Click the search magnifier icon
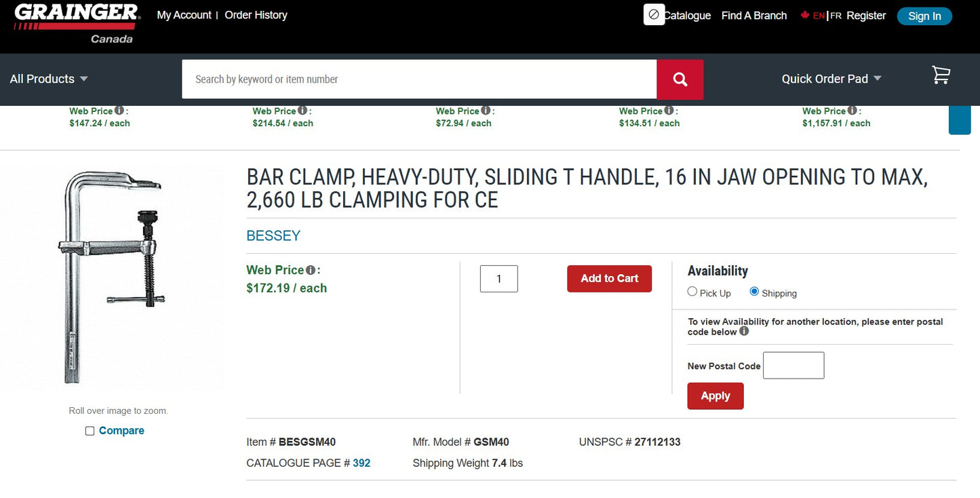 coord(680,79)
